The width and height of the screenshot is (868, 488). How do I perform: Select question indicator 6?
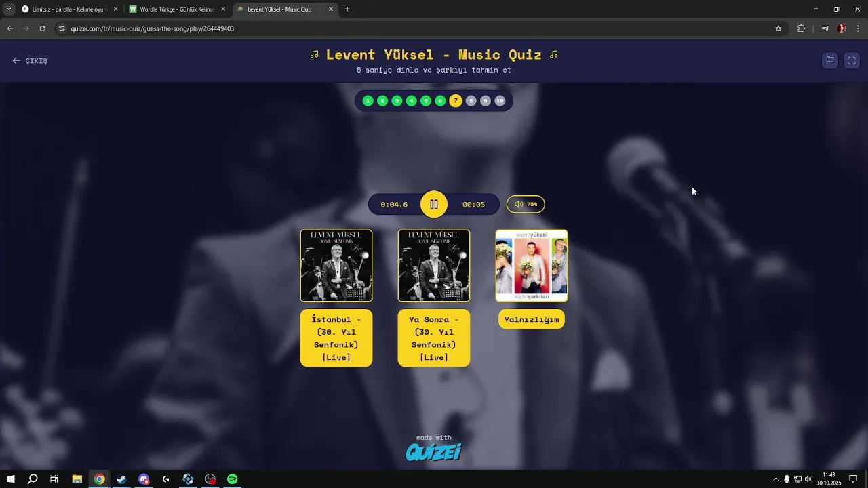pos(441,101)
